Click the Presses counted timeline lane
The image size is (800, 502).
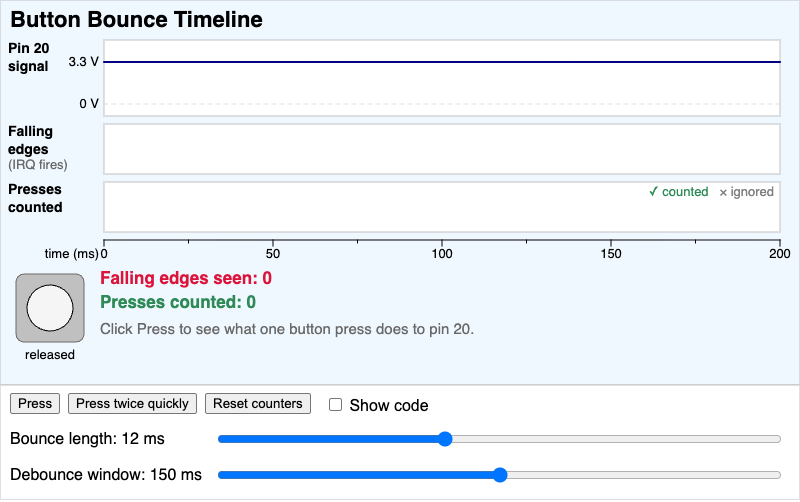[x=442, y=207]
